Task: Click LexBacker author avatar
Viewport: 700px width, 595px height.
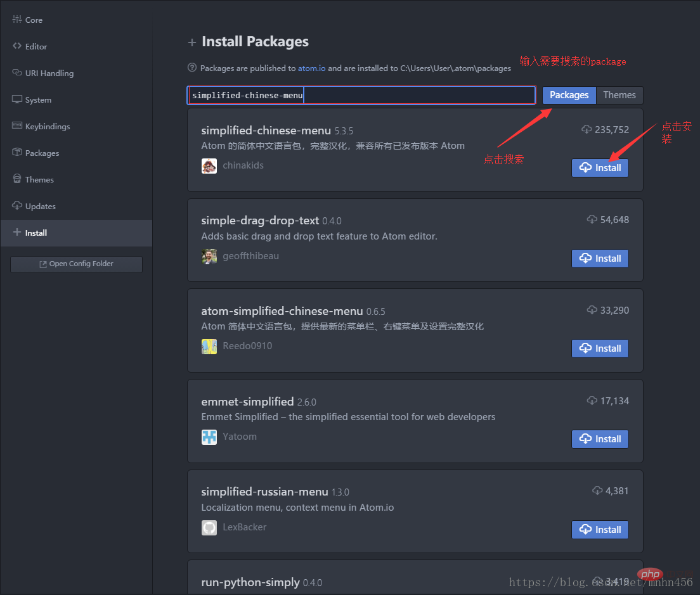Action: [209, 528]
